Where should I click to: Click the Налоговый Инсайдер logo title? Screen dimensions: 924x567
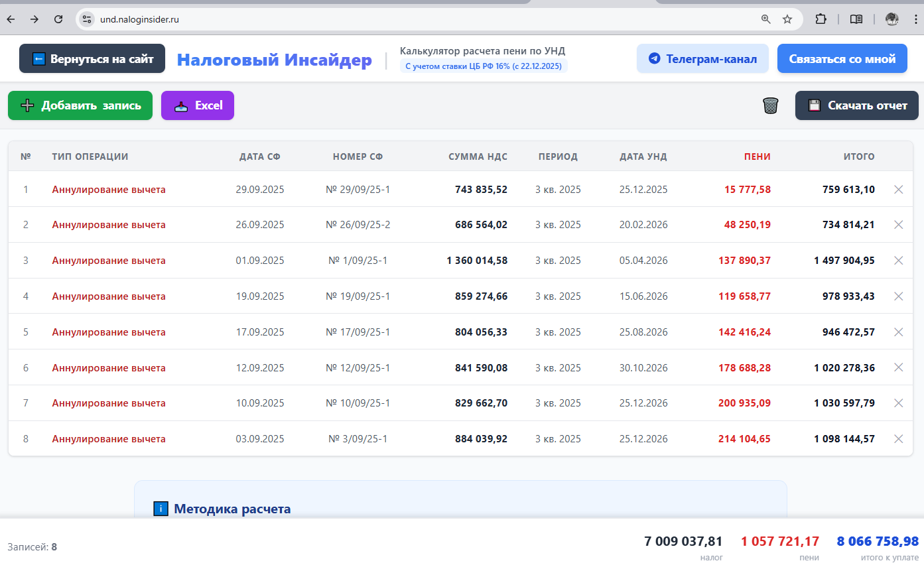click(274, 60)
